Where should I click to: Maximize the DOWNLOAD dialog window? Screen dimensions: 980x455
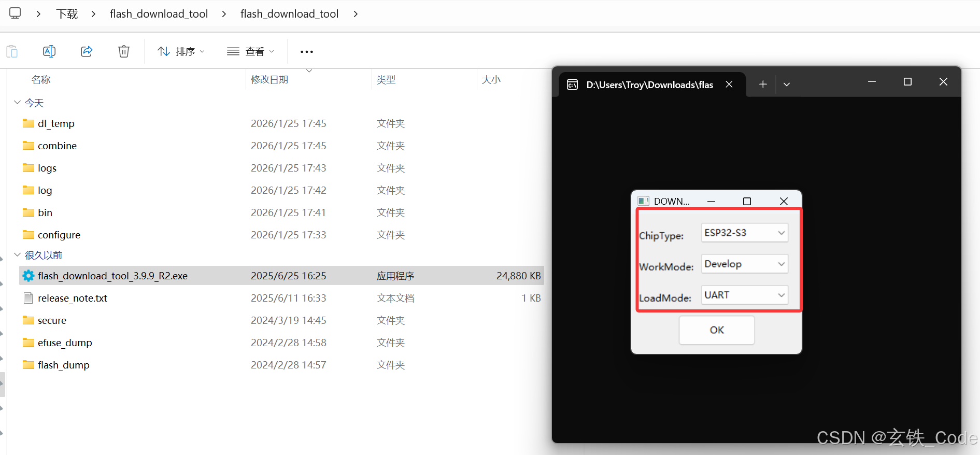click(747, 201)
